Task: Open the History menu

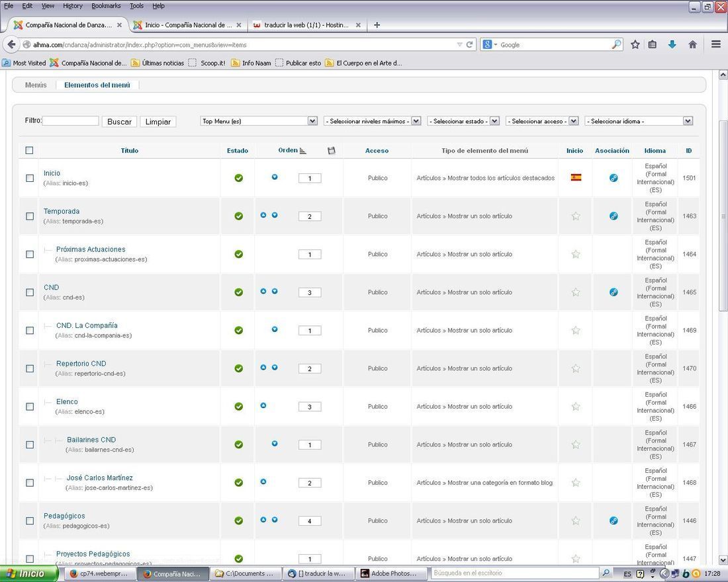Action: (x=72, y=6)
